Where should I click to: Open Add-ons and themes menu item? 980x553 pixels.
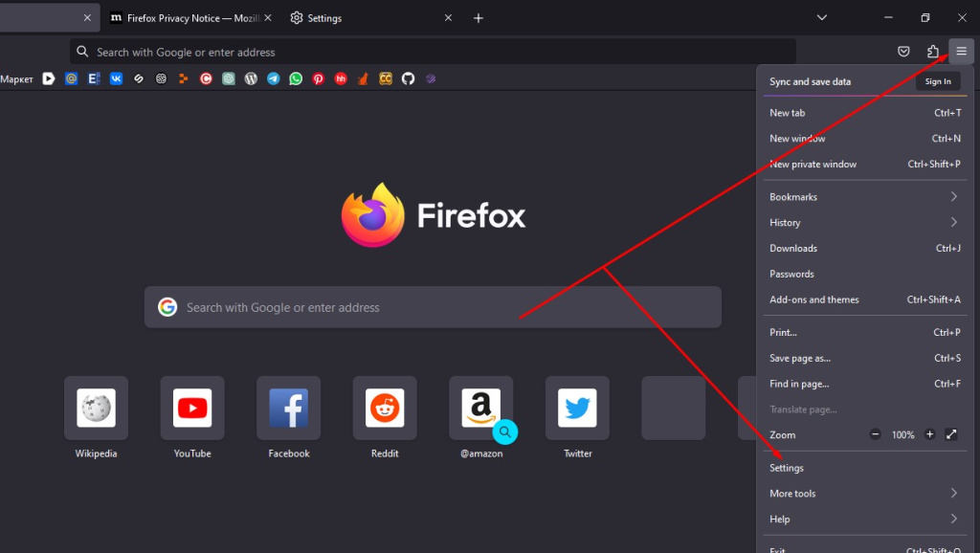(865, 299)
